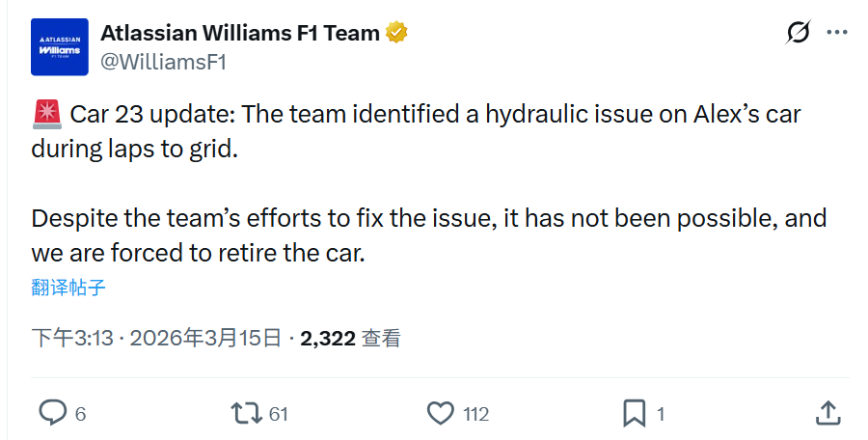Click the repost count 61
Screen dimensions: 868x440
pos(279,414)
